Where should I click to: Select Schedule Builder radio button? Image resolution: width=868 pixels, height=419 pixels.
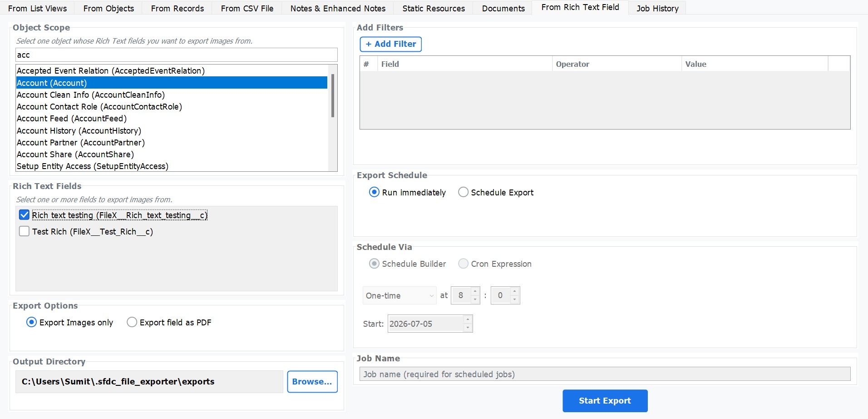pyautogui.click(x=408, y=264)
